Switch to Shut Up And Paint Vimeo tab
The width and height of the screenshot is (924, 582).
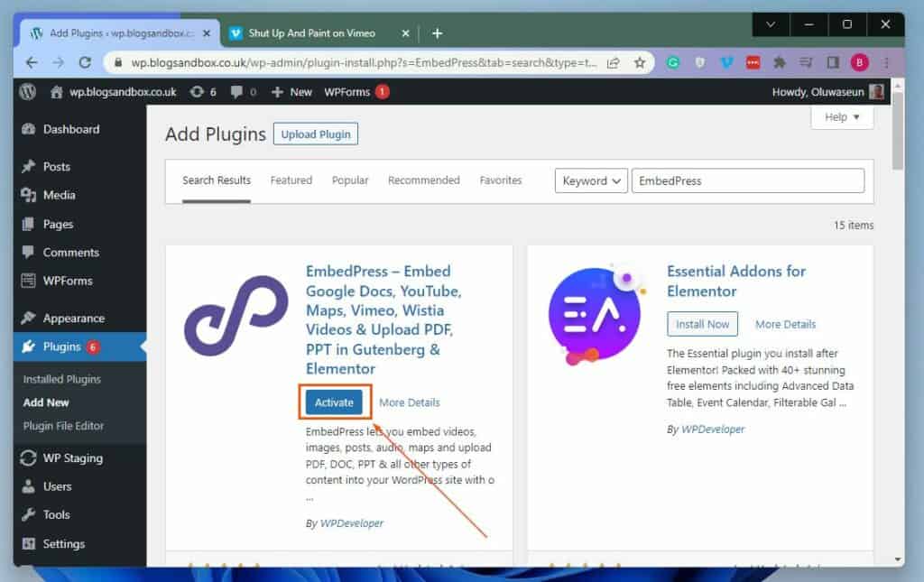coord(311,33)
